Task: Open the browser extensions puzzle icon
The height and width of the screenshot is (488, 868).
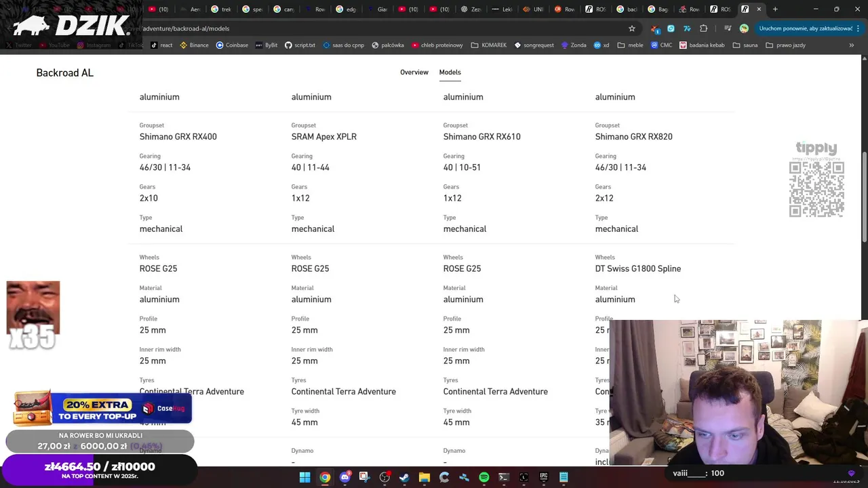Action: 703,28
